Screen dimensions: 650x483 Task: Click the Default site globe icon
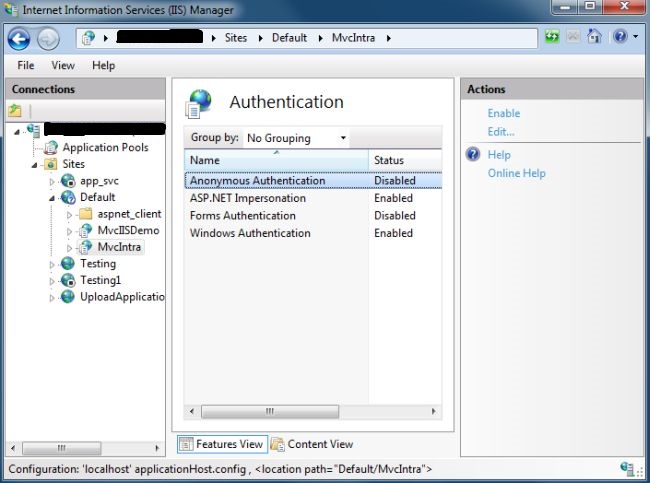click(68, 197)
